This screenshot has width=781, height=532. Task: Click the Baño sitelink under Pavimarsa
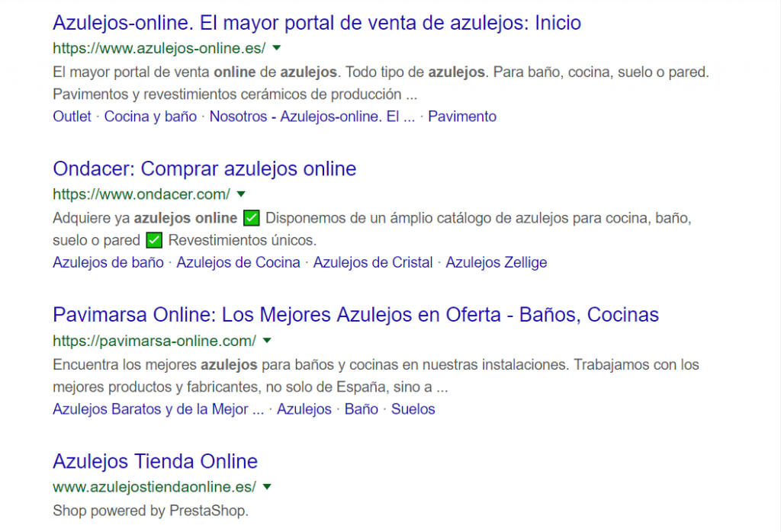click(x=362, y=409)
